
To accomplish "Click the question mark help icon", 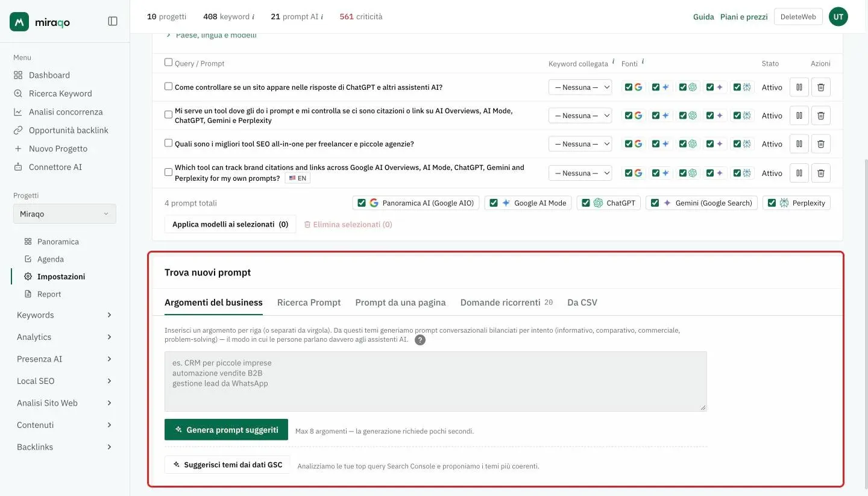I will coord(420,340).
